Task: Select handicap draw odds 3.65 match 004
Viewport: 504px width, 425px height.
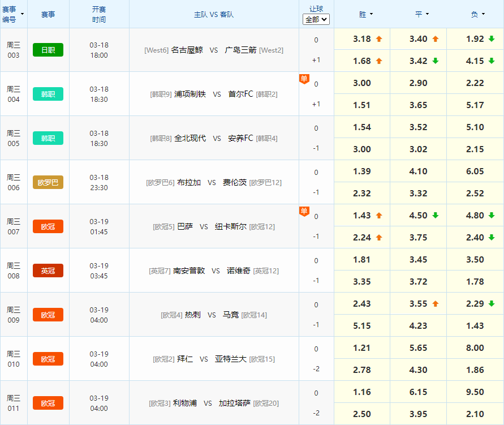Action: (418, 105)
